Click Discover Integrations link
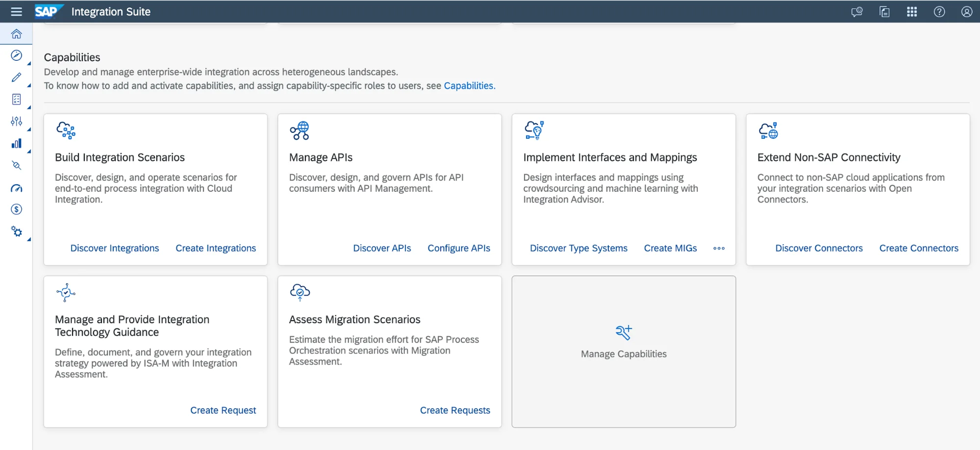The image size is (980, 450). click(115, 248)
